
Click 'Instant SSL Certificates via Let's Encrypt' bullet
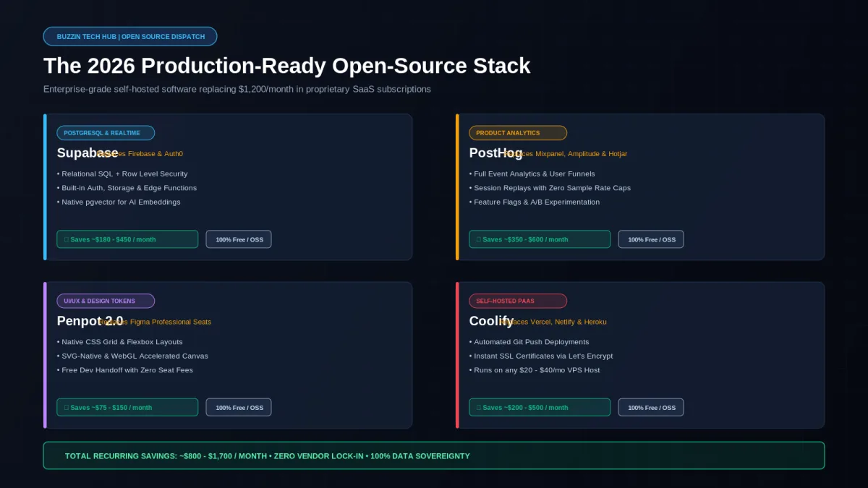tap(541, 356)
